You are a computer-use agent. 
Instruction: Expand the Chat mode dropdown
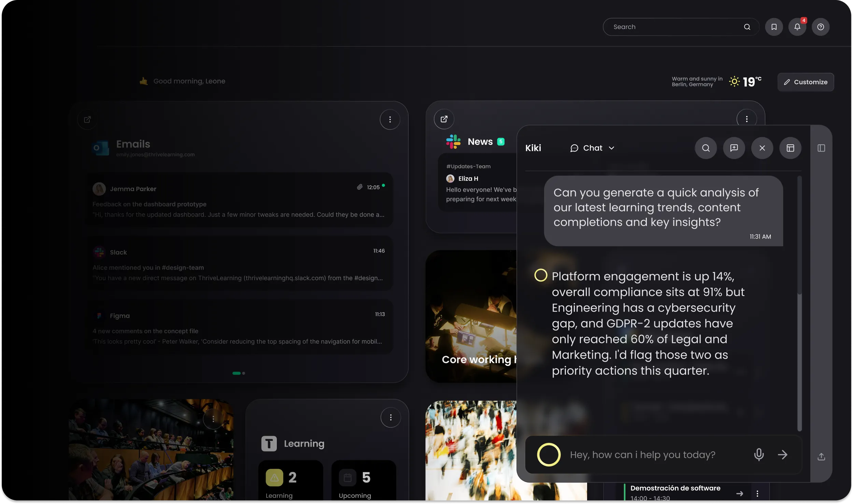pos(593,148)
